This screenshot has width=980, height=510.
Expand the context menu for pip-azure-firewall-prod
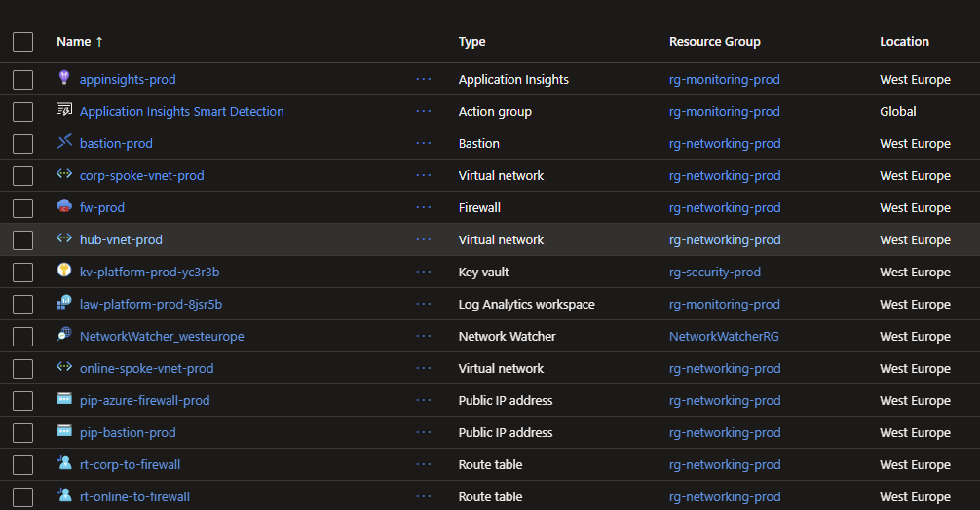[x=423, y=400]
